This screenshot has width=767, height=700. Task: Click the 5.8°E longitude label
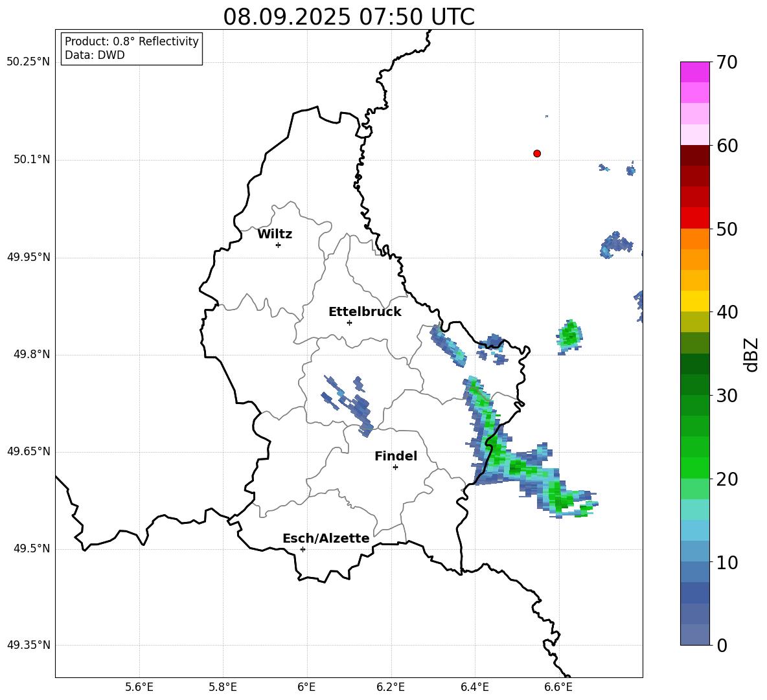coord(223,687)
